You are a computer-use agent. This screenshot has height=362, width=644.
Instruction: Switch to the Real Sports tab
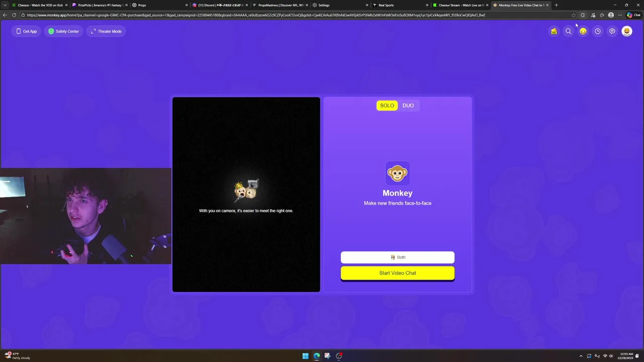click(x=401, y=5)
